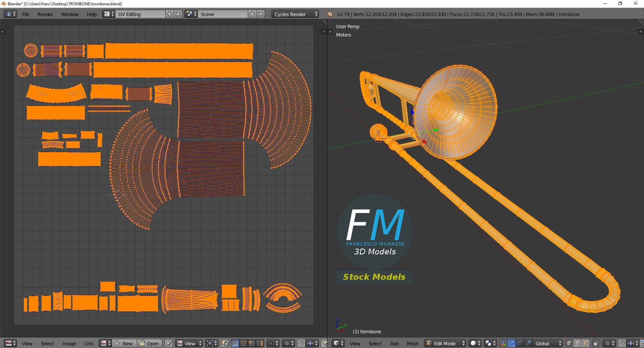Screen dimensions: 644x348
Task: Open the Global orientation dropdown
Action: pyautogui.click(x=548, y=343)
